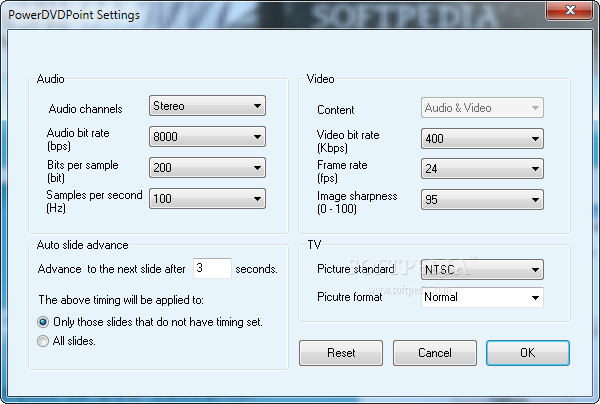Viewport: 600px width, 404px height.
Task: Click the Picture standard label
Action: [355, 269]
